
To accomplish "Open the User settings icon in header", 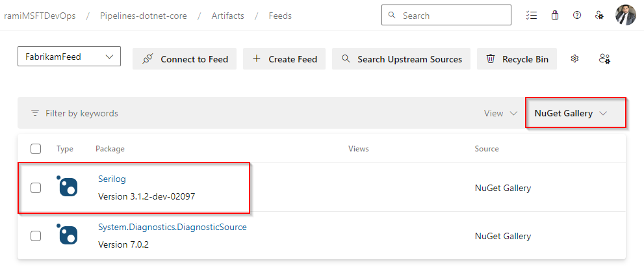I will tap(599, 16).
